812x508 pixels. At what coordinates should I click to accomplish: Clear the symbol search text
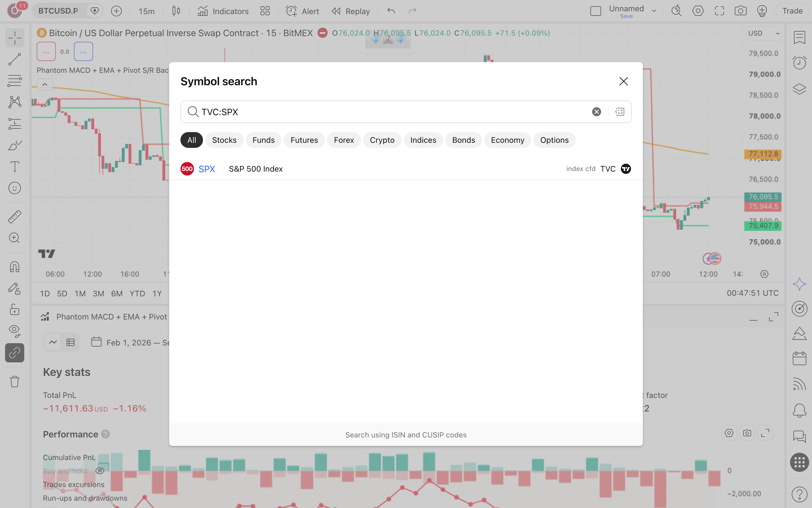pyautogui.click(x=596, y=112)
